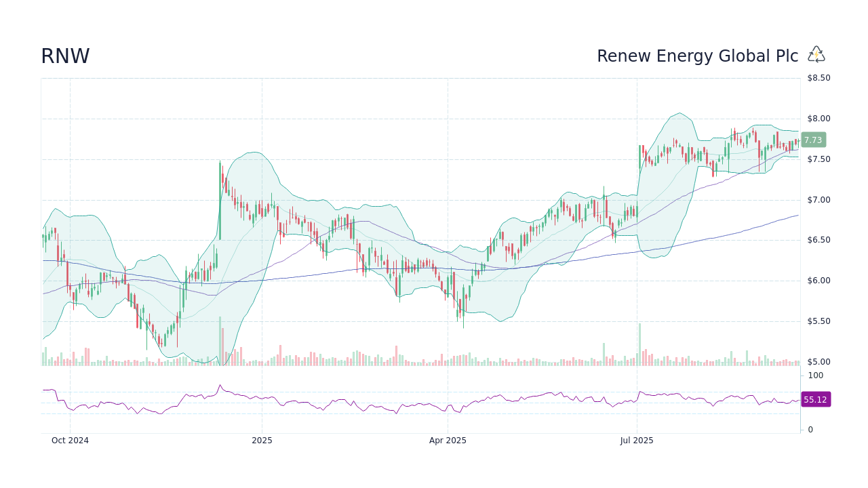The image size is (868, 488).
Task: Click the purple 55.12 RSI value tag
Action: pyautogui.click(x=815, y=400)
